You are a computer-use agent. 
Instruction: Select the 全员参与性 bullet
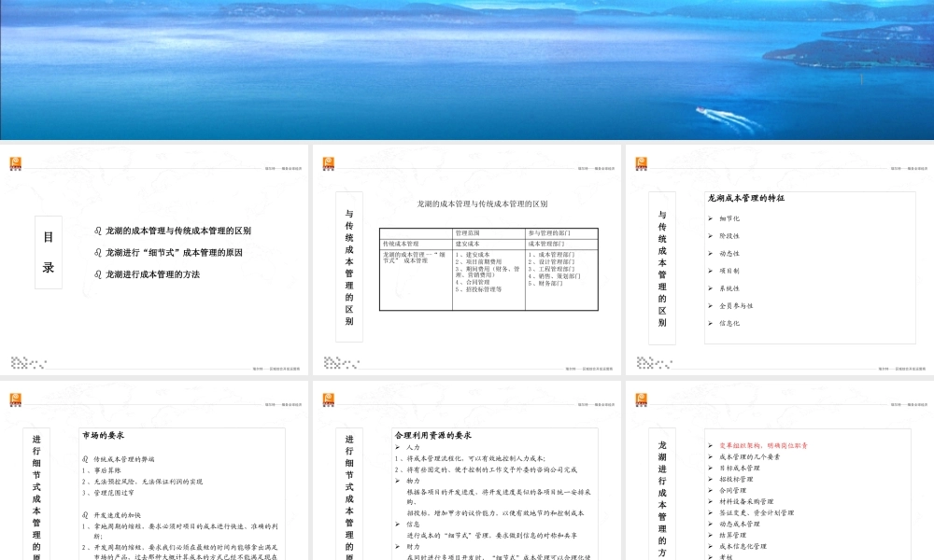click(x=736, y=306)
